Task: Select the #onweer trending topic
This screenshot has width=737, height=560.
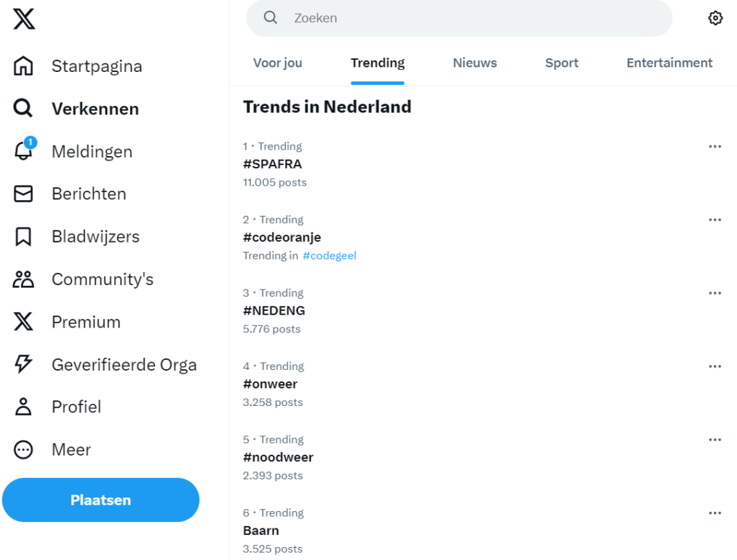Action: click(x=270, y=384)
